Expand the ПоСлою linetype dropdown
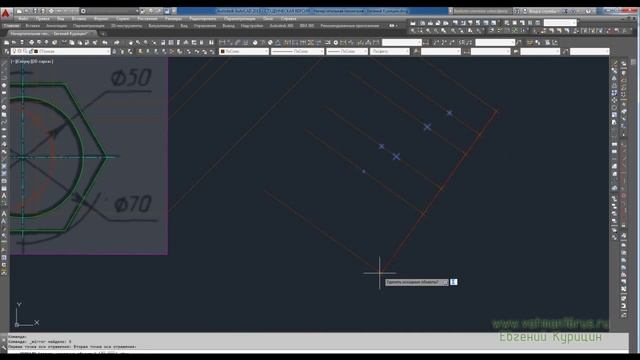 pos(322,51)
